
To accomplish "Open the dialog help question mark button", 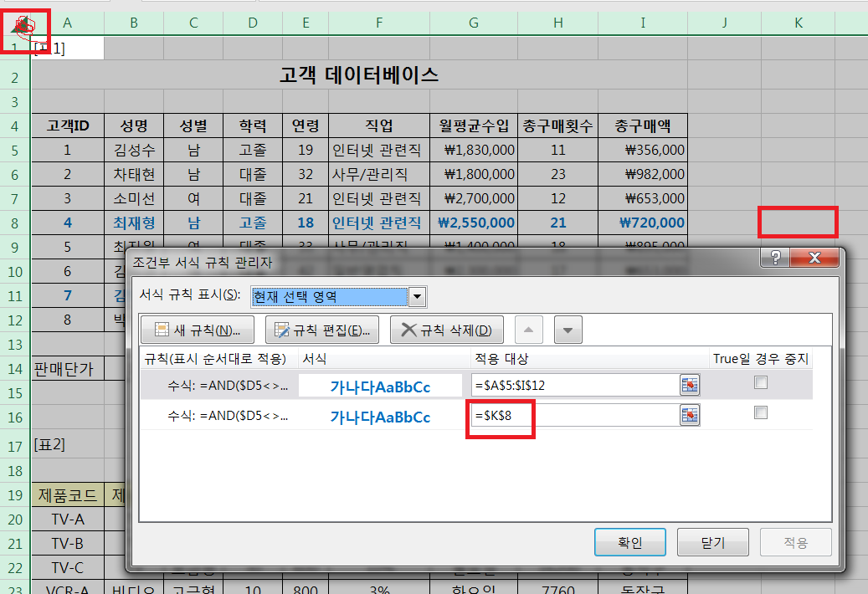I will 776,258.
